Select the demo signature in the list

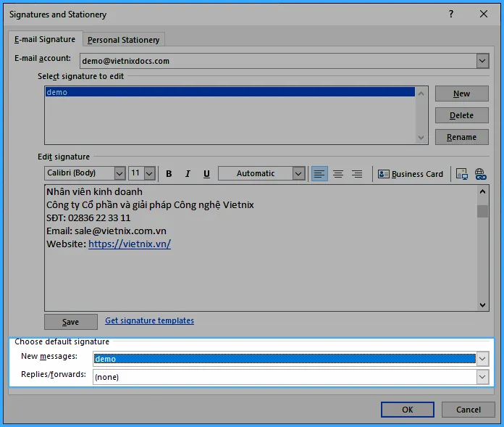tap(56, 92)
